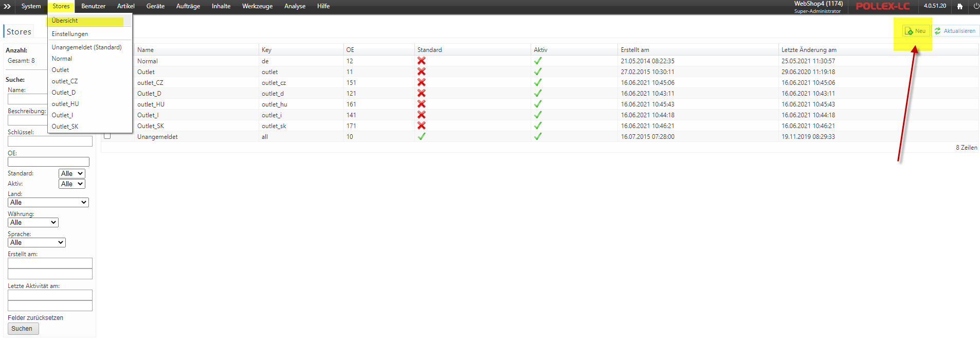Viewport: 980px width, 340px height.
Task: Open the Standard filter dropdown
Action: (72, 174)
